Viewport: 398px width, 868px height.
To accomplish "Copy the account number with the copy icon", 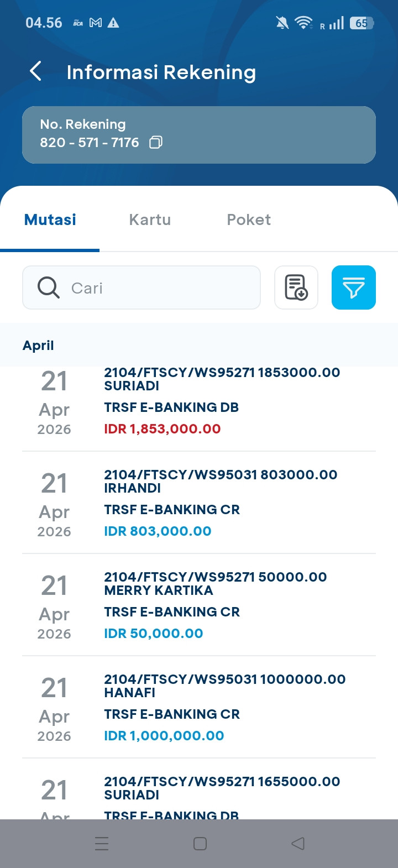I will coord(156,143).
